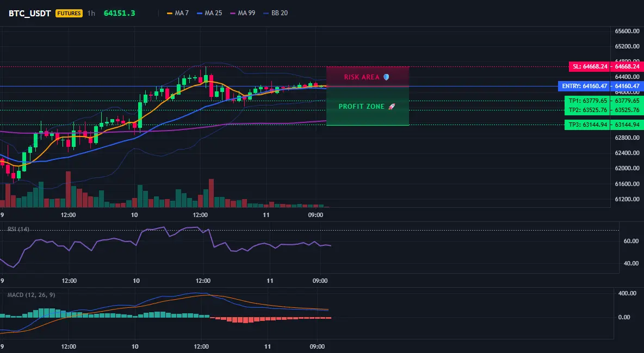Click the PROFIT ZONE green box
The image size is (644, 353).
tap(368, 106)
